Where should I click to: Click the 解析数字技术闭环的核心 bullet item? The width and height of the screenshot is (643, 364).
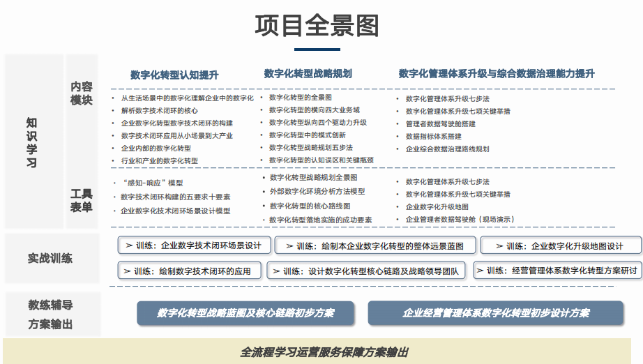(x=159, y=110)
